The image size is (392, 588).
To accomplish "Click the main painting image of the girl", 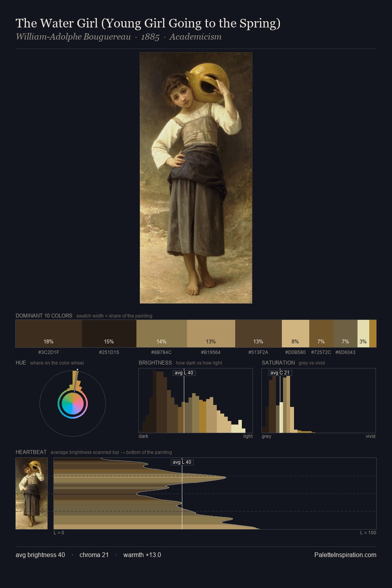I will (196, 178).
